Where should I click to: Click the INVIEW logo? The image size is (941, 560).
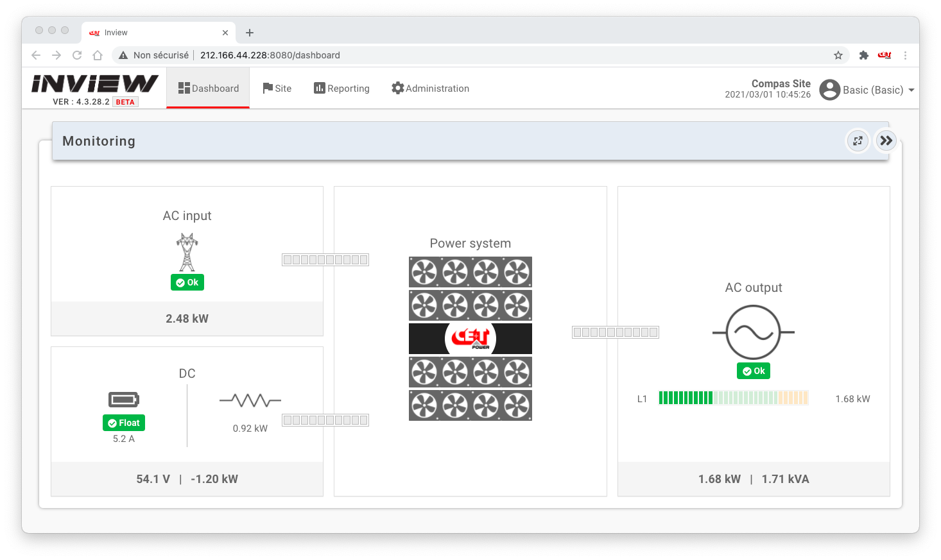(95, 83)
